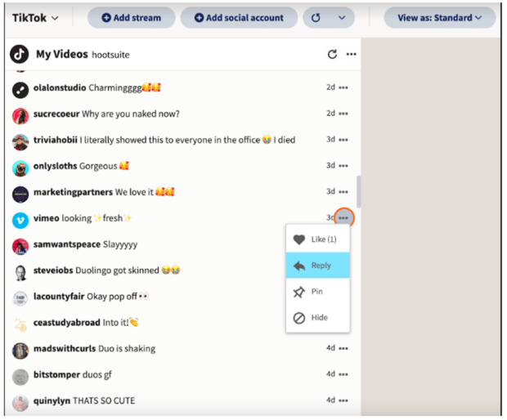Click the TikTok logo in My Videos header

(20, 55)
